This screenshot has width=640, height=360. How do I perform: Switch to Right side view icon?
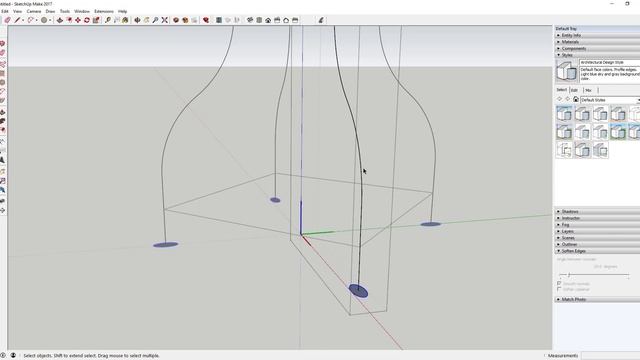[277, 20]
